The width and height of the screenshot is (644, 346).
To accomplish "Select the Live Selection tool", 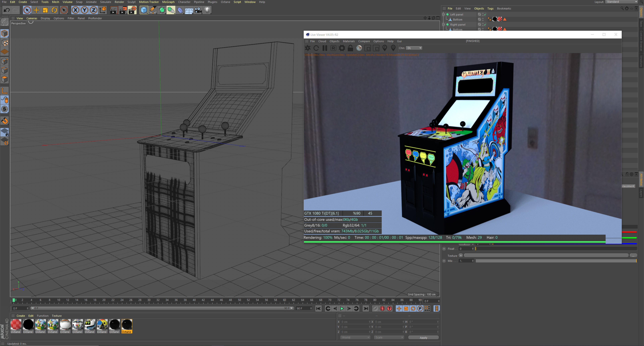I will pos(27,10).
